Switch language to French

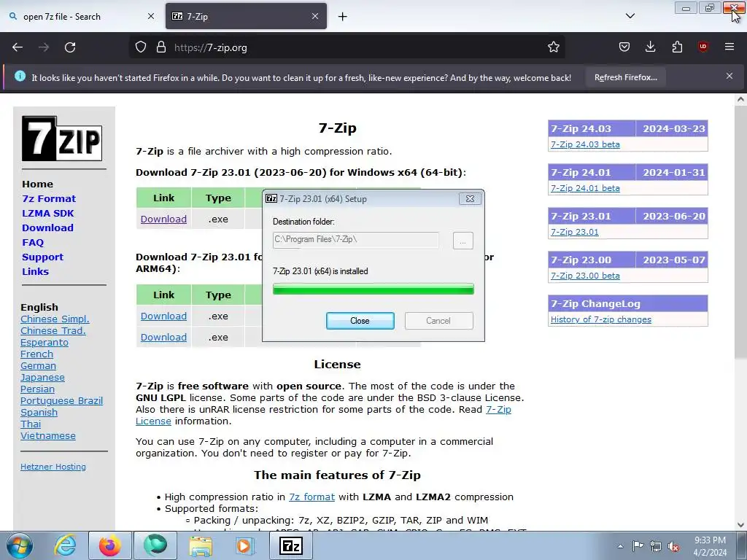pyautogui.click(x=36, y=354)
